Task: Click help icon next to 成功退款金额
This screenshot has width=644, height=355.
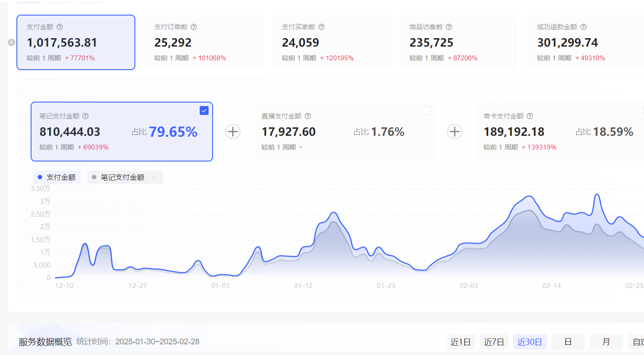Action: click(584, 27)
